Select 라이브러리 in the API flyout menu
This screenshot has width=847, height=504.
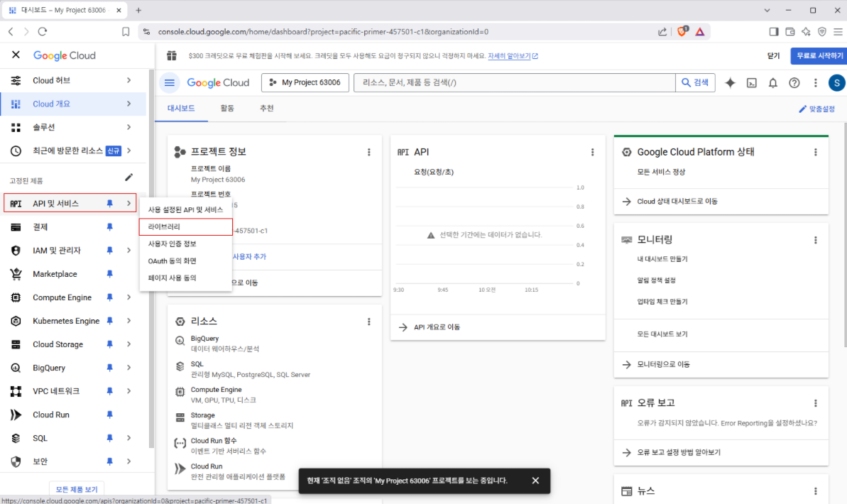click(185, 227)
